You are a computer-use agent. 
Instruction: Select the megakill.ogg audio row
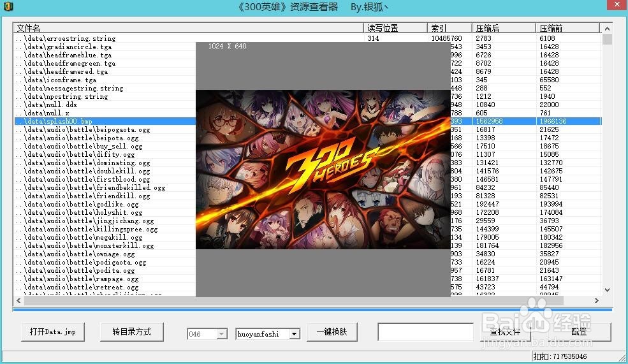click(x=307, y=238)
